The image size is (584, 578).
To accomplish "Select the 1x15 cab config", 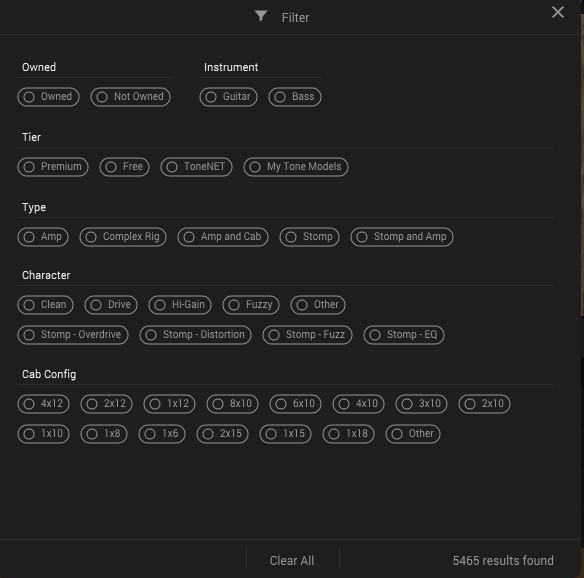I will pos(285,434).
